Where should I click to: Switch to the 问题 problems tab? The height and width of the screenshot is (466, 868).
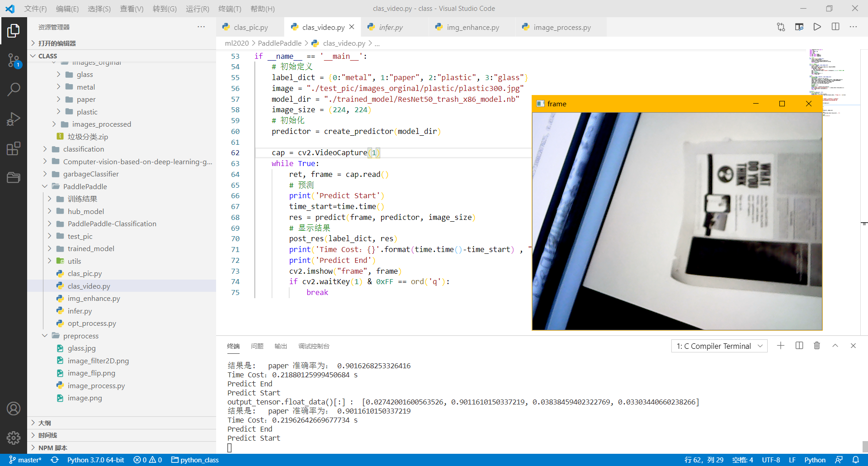pyautogui.click(x=257, y=346)
